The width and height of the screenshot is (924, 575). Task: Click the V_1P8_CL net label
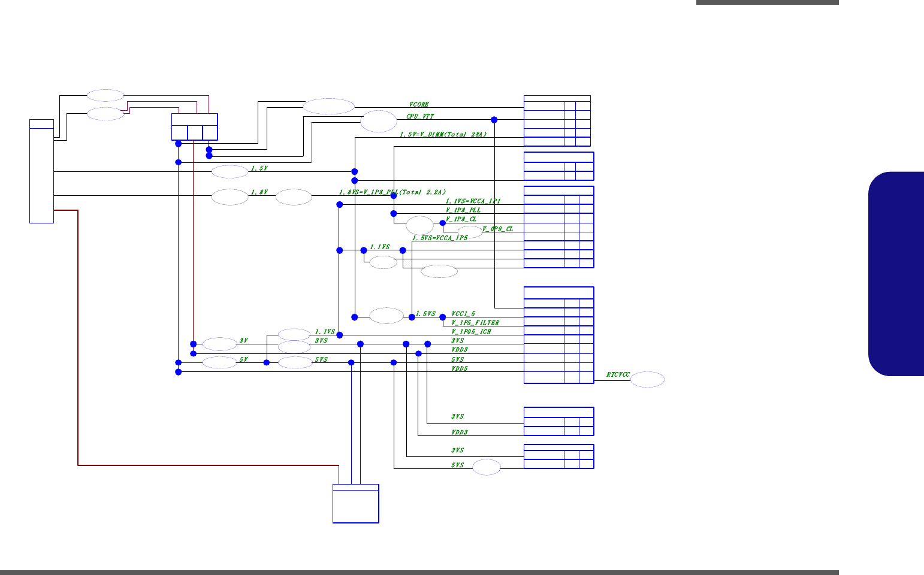pyautogui.click(x=461, y=219)
